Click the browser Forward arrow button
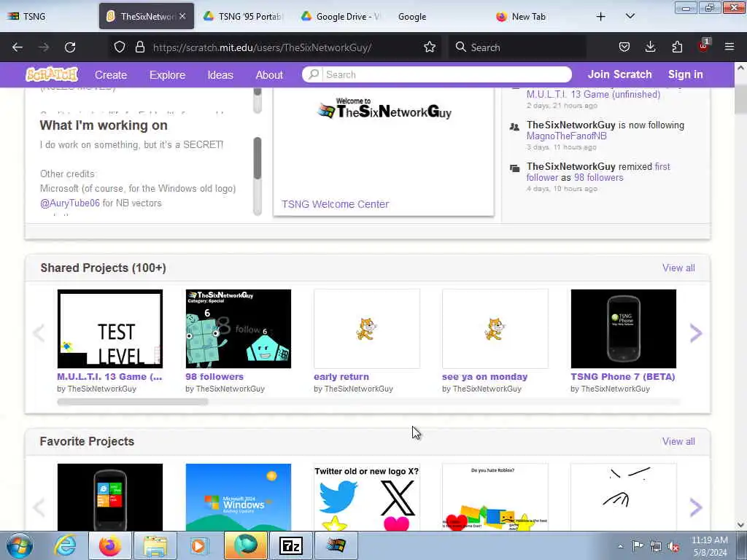The width and height of the screenshot is (747, 560). 44,47
